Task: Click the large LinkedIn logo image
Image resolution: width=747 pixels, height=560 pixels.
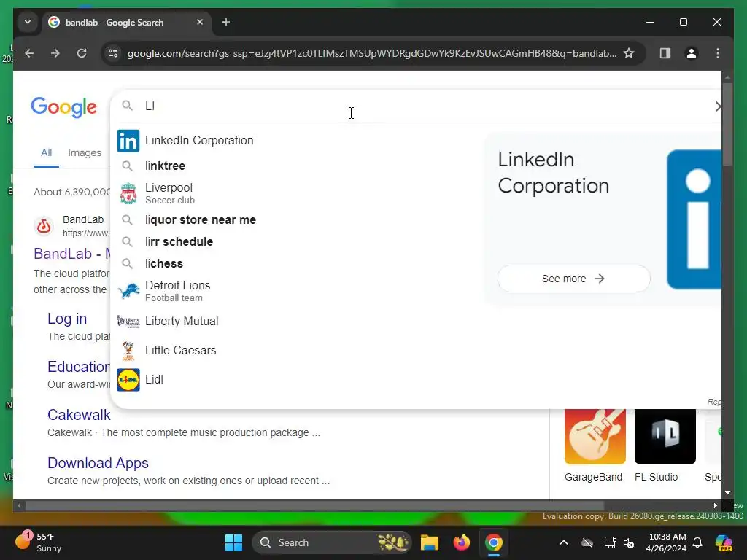Action: click(x=694, y=219)
